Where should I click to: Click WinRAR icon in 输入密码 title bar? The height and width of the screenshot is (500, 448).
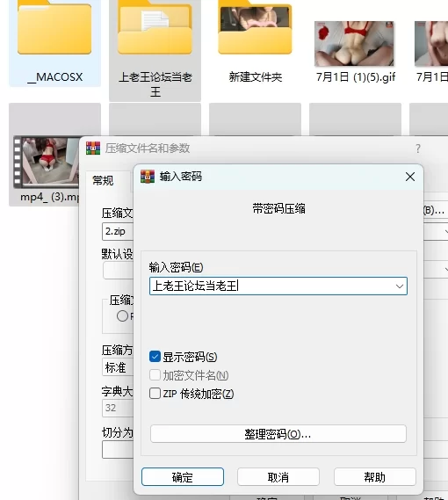click(148, 177)
